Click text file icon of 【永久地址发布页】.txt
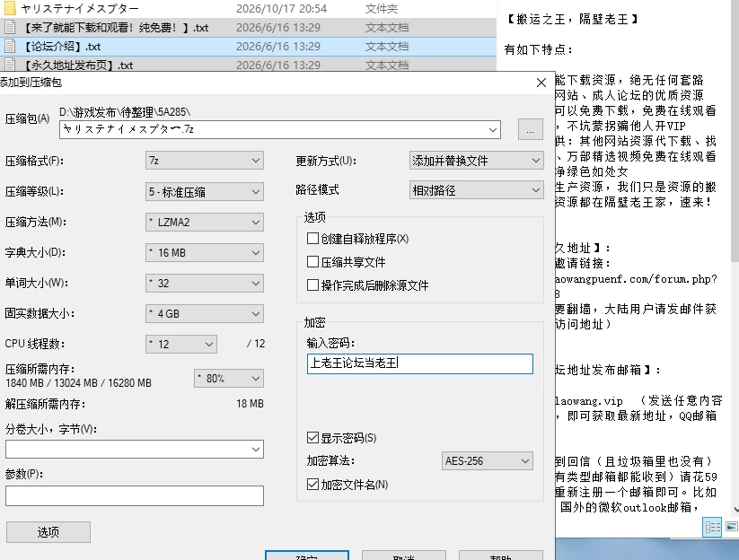The height and width of the screenshot is (560, 739). (10, 65)
